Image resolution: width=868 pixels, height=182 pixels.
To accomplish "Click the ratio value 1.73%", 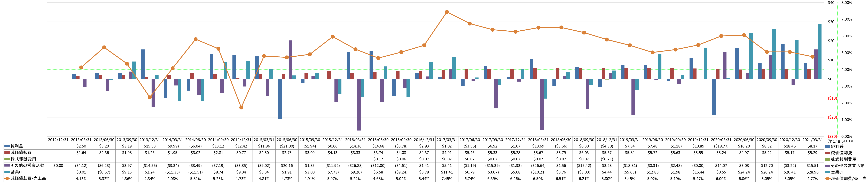I will coord(241,179).
